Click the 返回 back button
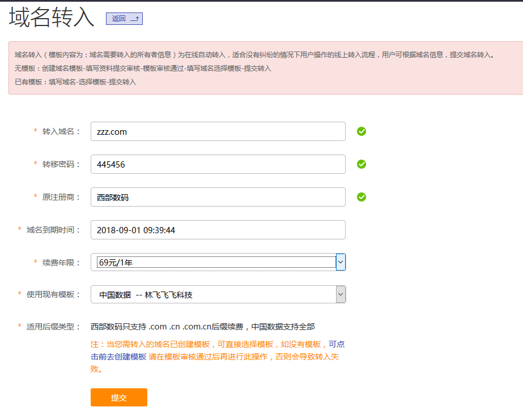Screen dimensions: 523x420 coord(124,19)
